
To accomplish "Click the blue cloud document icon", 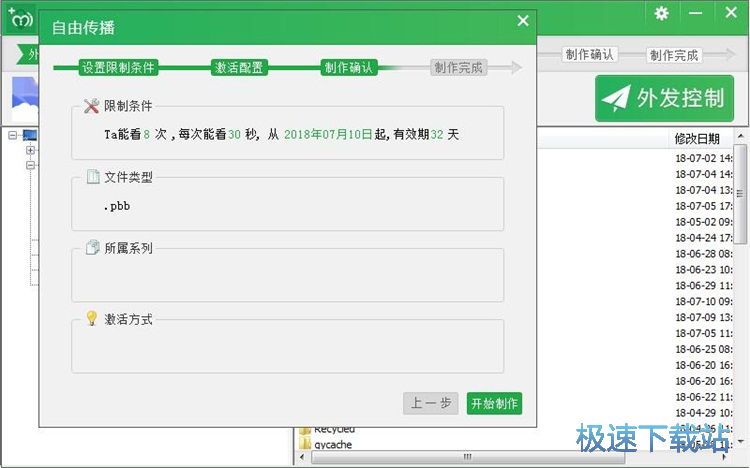I will [x=25, y=99].
